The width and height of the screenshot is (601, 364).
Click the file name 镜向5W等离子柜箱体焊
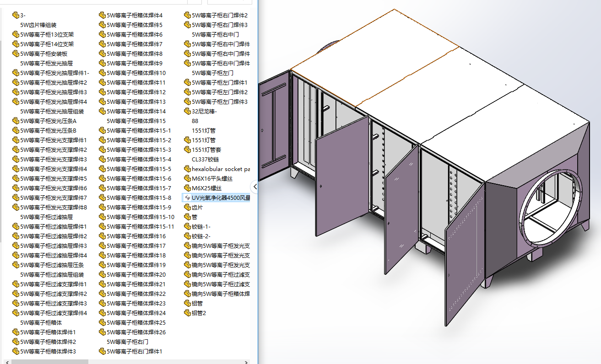tap(221, 294)
